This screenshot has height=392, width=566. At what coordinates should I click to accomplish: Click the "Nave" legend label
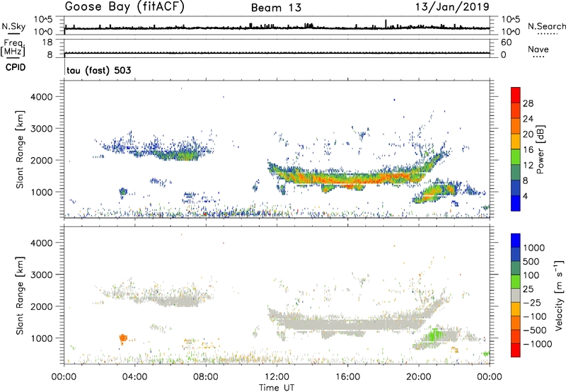pyautogui.click(x=538, y=49)
